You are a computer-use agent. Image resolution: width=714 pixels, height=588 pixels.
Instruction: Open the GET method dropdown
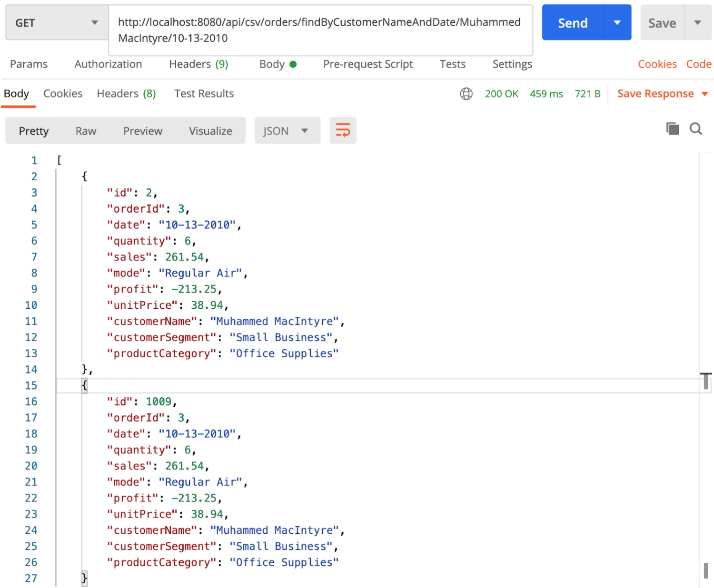click(57, 22)
